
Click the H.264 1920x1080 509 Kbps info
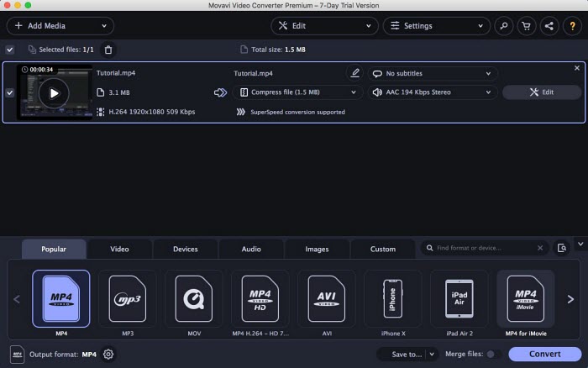(151, 112)
